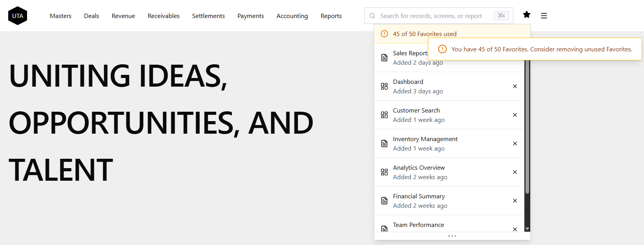Toggle the Favorites star icon

[x=527, y=15]
